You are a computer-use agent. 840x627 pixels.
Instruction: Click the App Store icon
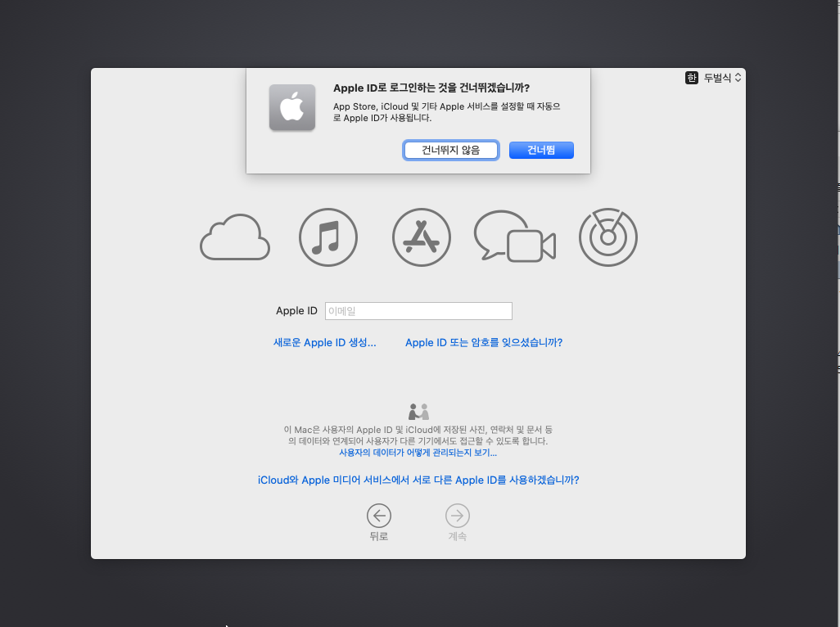click(x=422, y=237)
